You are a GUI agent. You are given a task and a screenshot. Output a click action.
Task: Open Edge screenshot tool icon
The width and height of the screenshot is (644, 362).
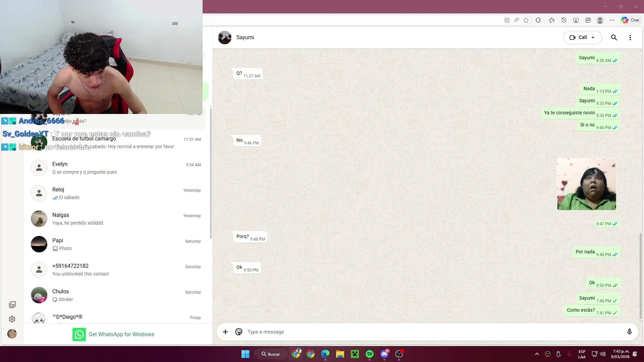click(x=576, y=20)
